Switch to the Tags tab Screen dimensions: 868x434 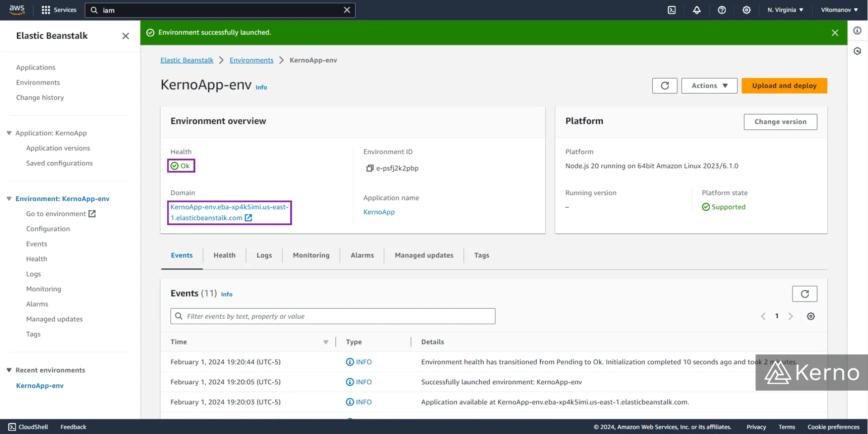click(x=481, y=255)
